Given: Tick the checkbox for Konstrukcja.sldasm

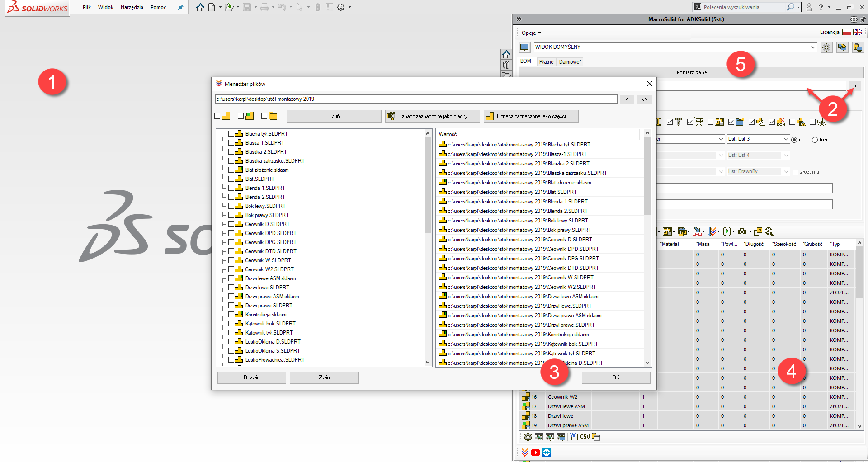Looking at the screenshot, I should [231, 315].
